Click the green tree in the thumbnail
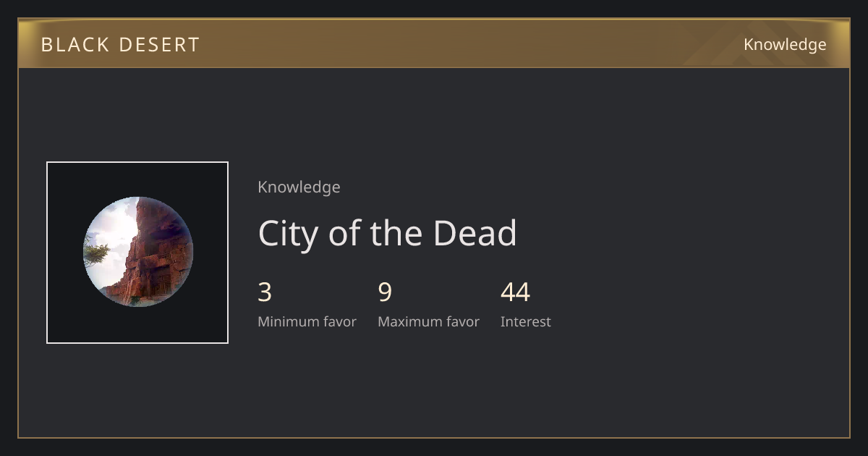Viewport: 868px width, 456px height. (x=96, y=253)
